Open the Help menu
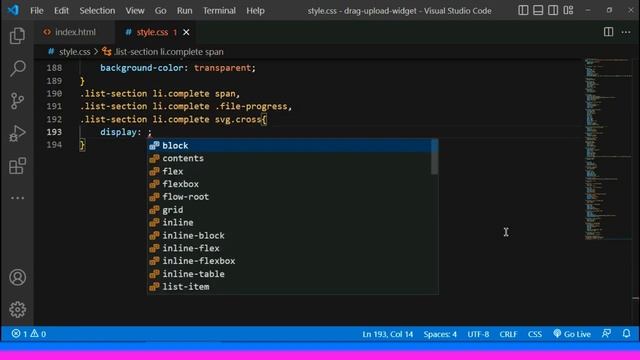This screenshot has height=360, width=640. point(256,11)
